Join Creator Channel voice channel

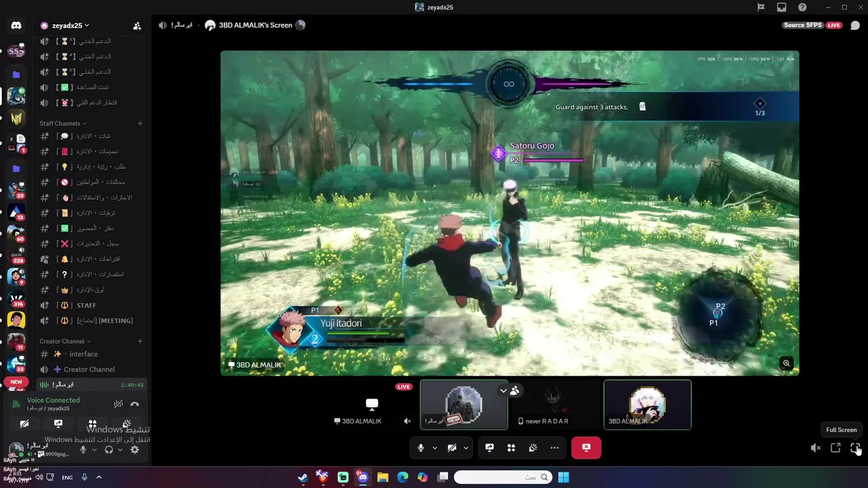coord(93,369)
